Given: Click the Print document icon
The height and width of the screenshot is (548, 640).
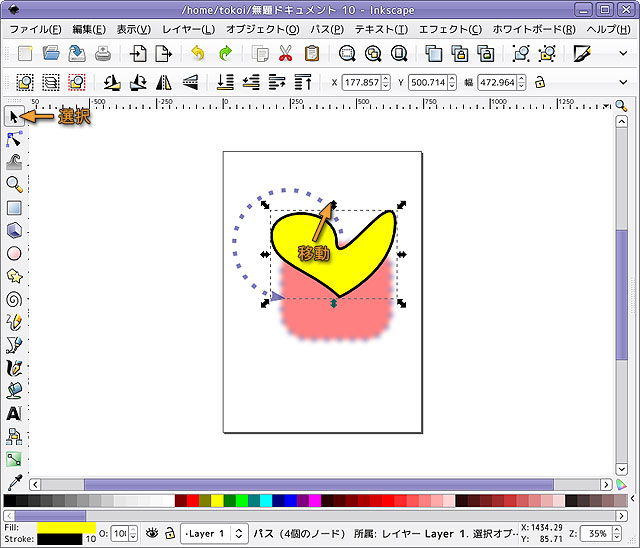Looking at the screenshot, I should (x=103, y=54).
